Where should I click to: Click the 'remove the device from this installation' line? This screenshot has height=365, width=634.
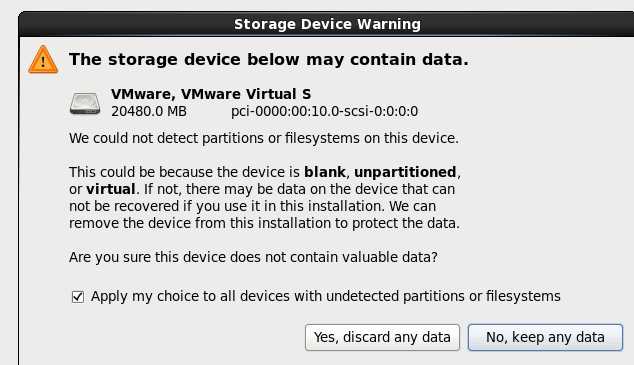point(264,223)
